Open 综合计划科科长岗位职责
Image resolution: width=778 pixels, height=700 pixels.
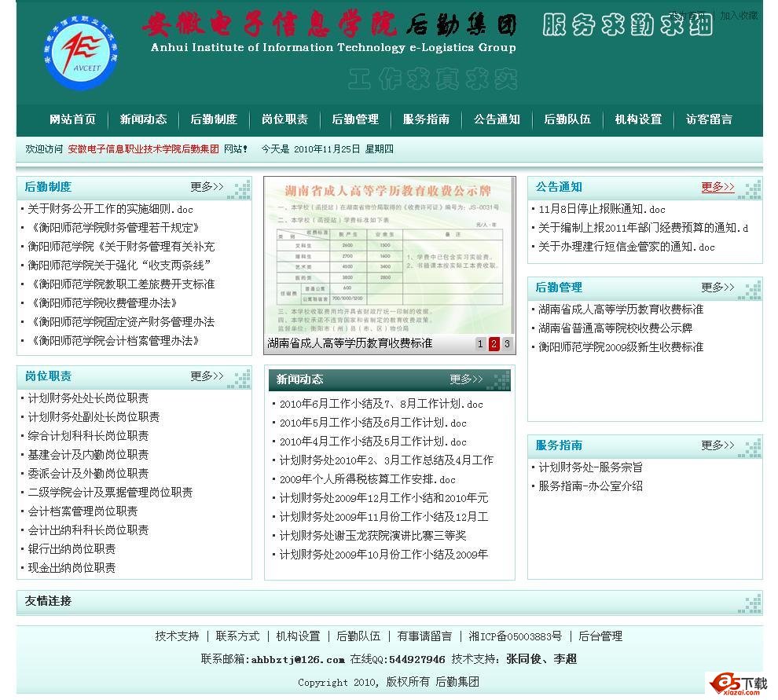(88, 435)
